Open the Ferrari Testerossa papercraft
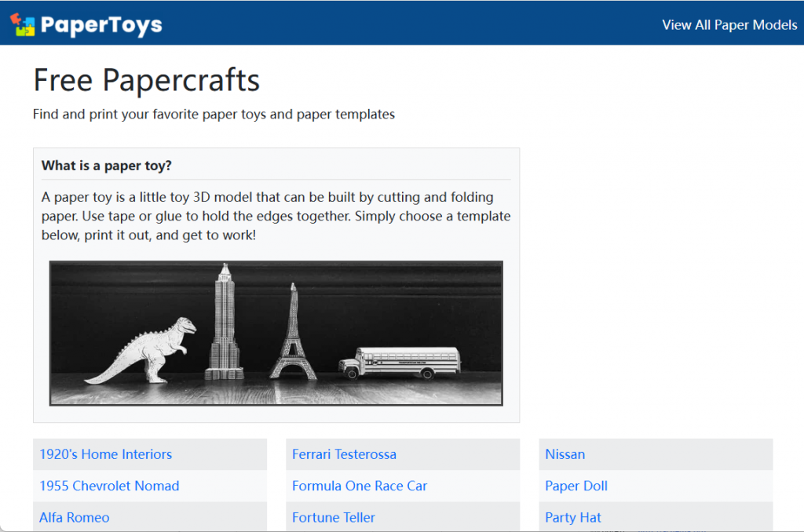The image size is (804, 532). pyautogui.click(x=344, y=454)
